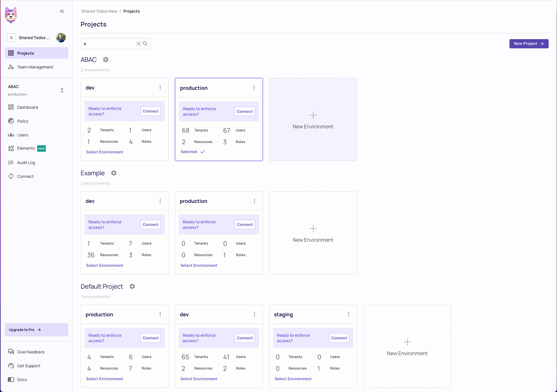The width and height of the screenshot is (557, 392).
Task: Click the clear search icon in search bar
Action: (138, 43)
